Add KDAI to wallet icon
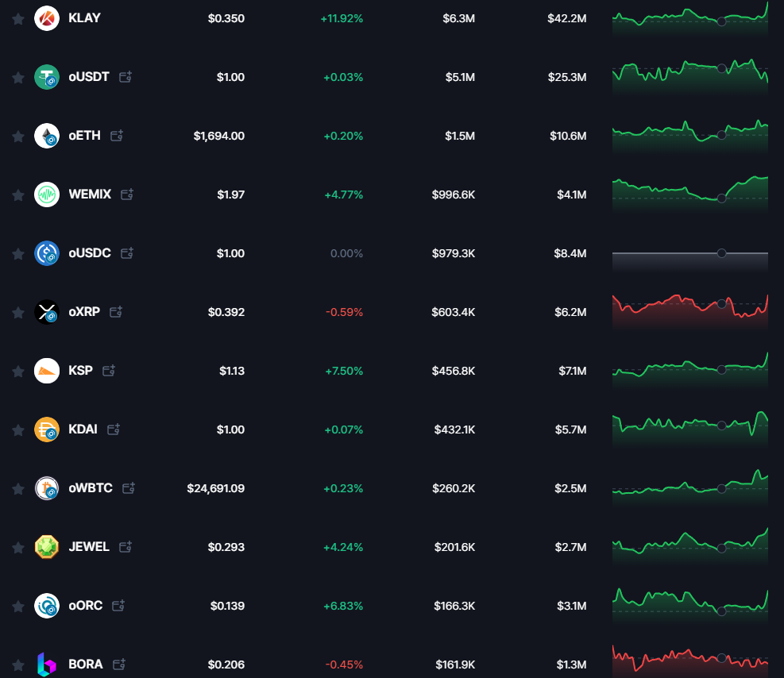This screenshot has height=678, width=784. (x=114, y=429)
